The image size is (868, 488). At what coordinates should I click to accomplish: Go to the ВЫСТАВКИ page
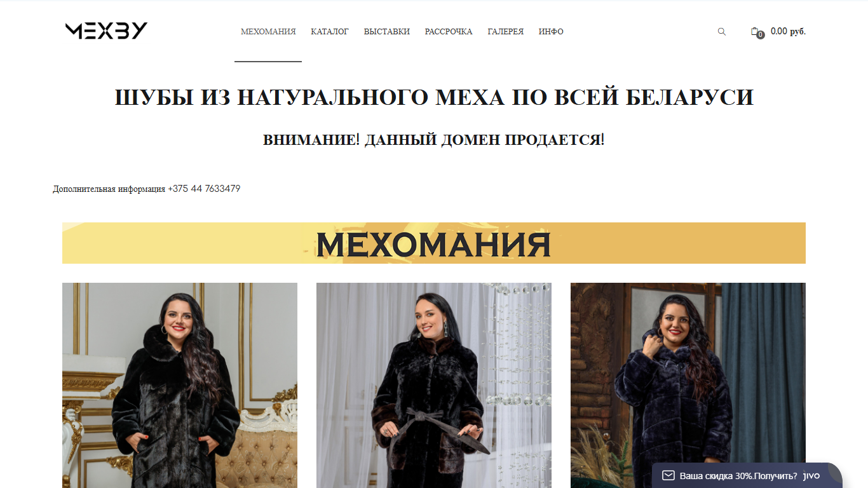pos(387,32)
